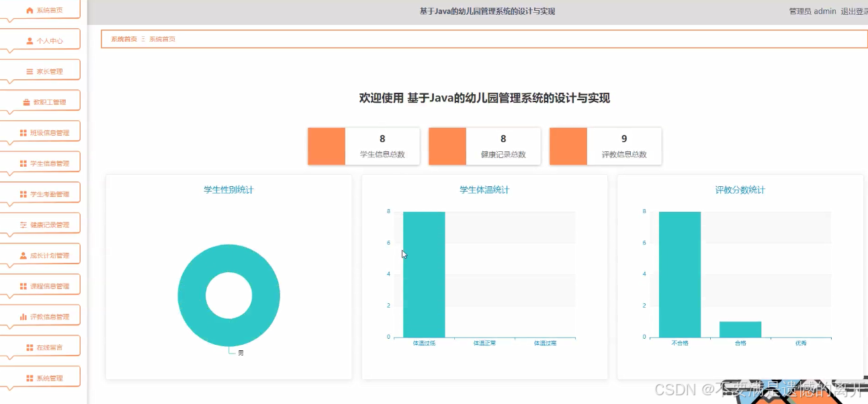Click the 男 label on the donut chart
This screenshot has height=404, width=868.
[241, 353]
